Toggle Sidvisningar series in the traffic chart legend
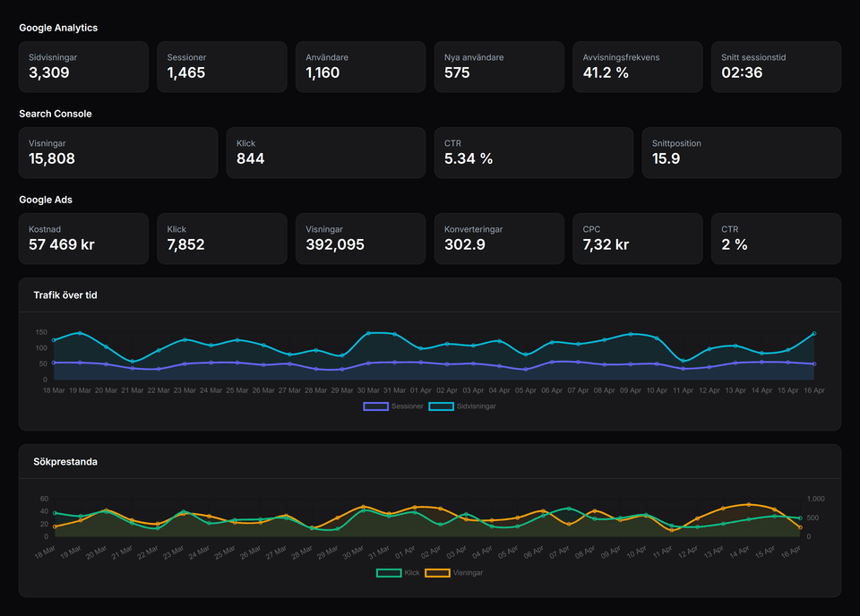The image size is (860, 616). point(462,406)
